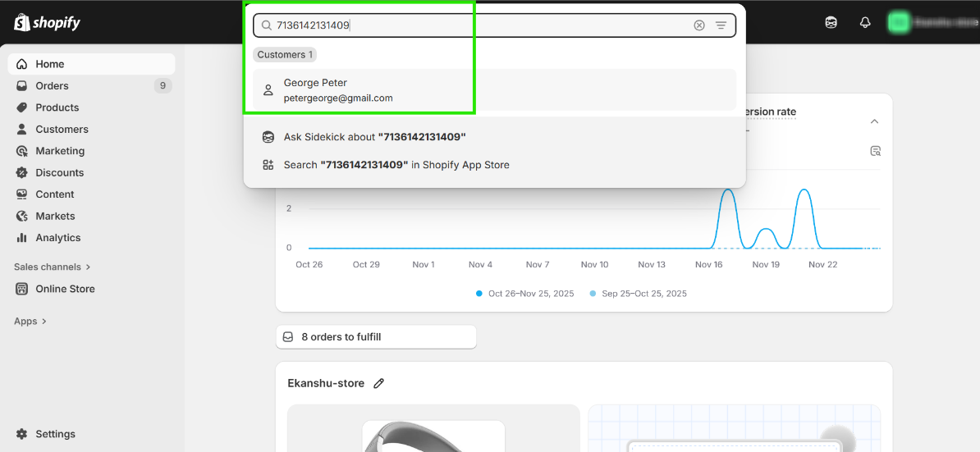Click the orders count badge 9
Viewport: 980px width, 452px height.
(163, 85)
